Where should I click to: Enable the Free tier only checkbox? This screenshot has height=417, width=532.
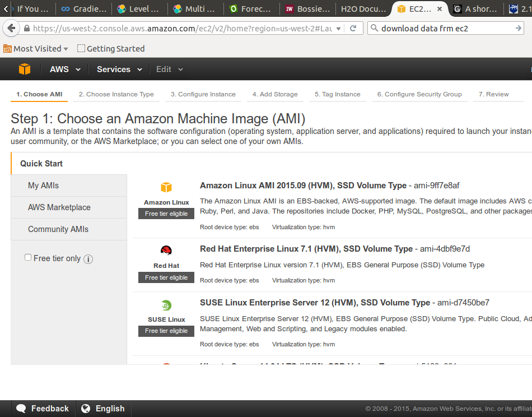28,258
